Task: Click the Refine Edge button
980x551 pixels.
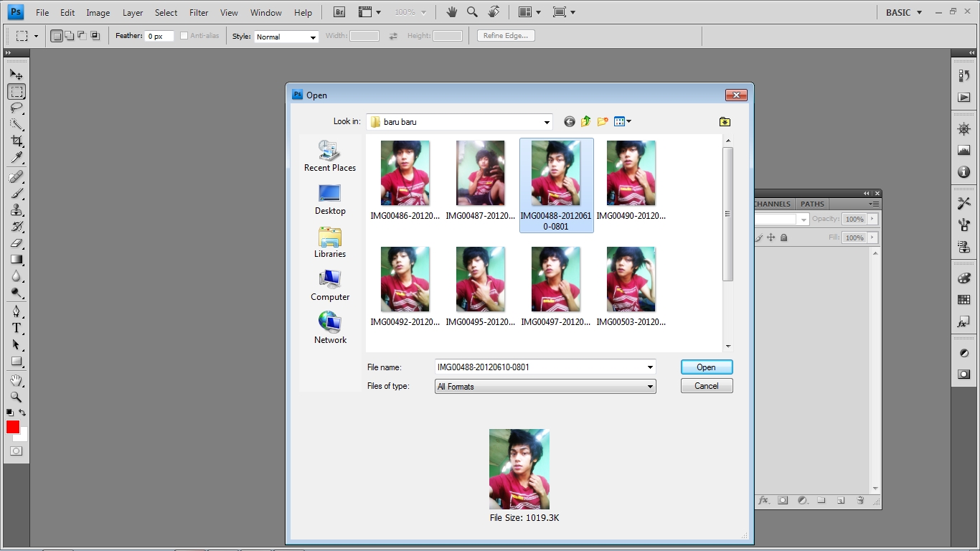Action: [x=505, y=34]
